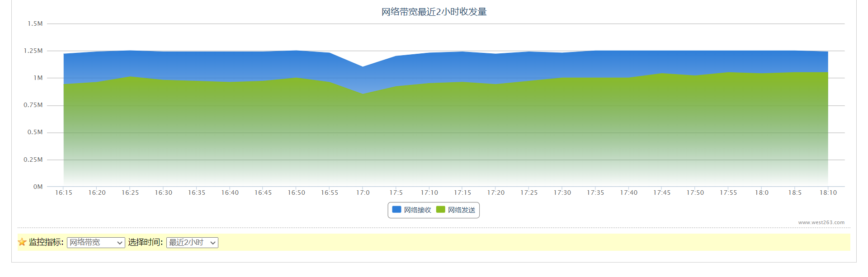Click the www.west263.com credit link

821,222
